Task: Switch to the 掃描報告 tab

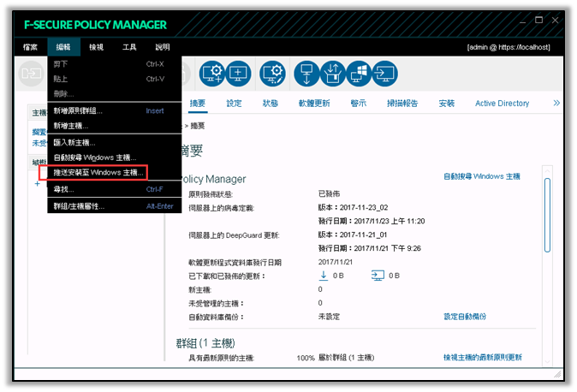Action: 402,103
